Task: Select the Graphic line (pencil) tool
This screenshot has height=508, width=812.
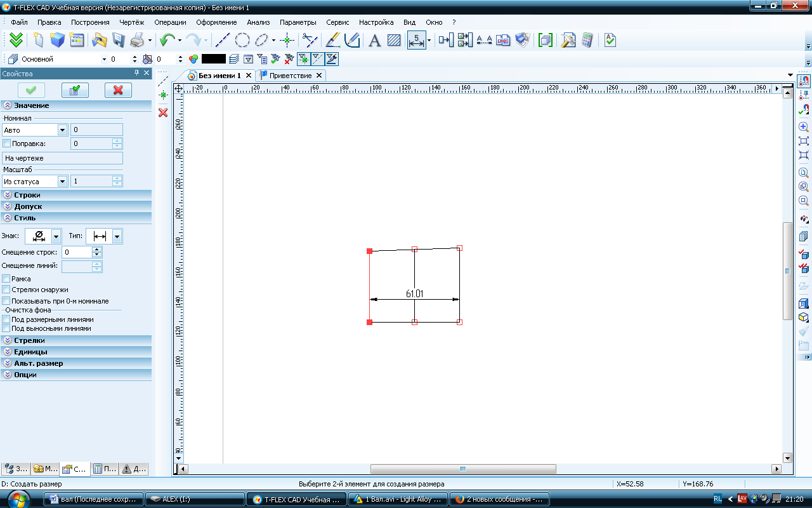Action: (333, 40)
